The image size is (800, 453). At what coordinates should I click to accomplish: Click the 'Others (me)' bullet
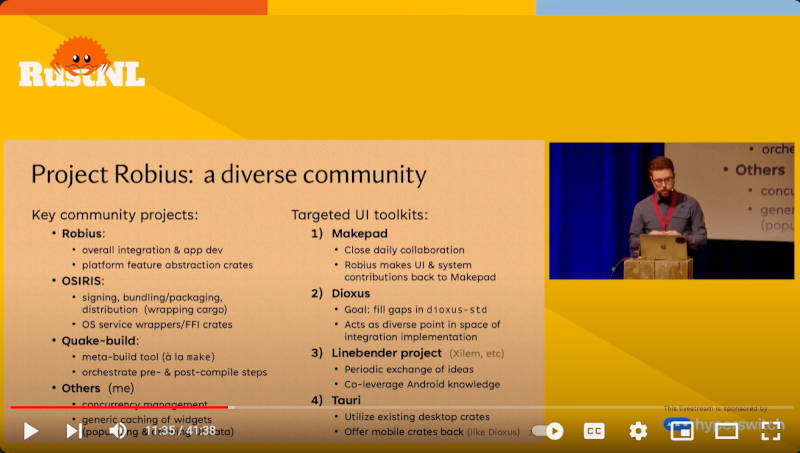click(x=97, y=388)
